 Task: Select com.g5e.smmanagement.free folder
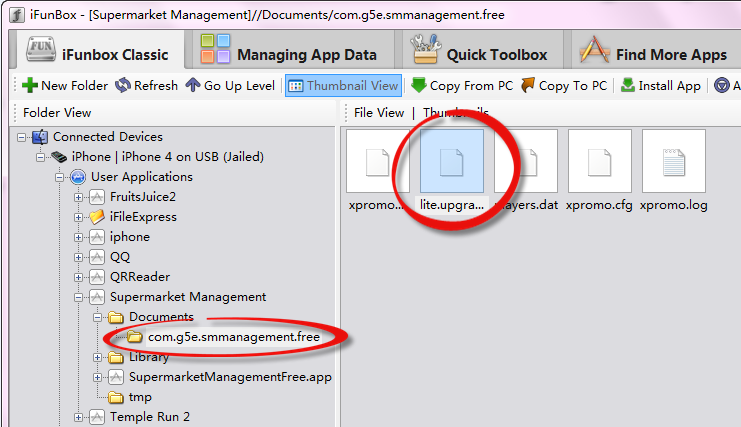click(x=234, y=337)
